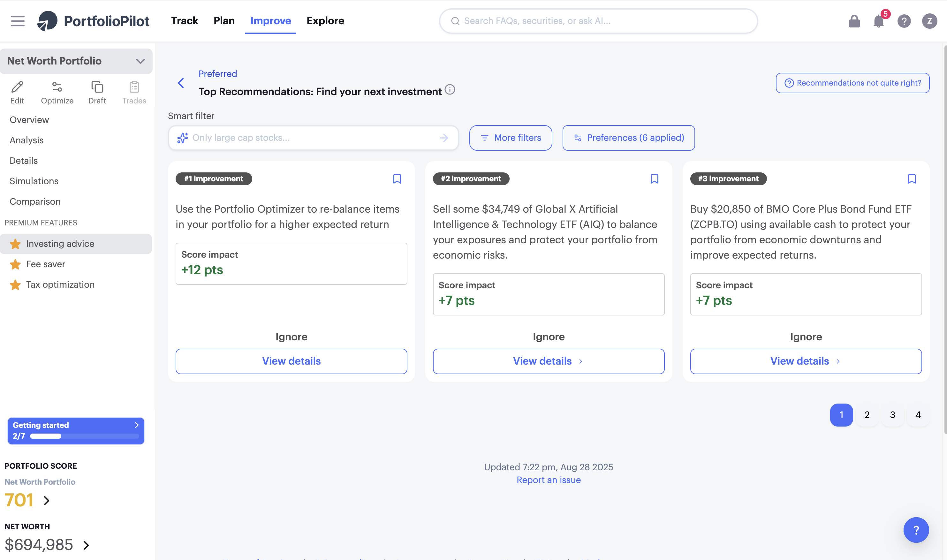This screenshot has width=947, height=560.
Task: Select the Improve tab
Action: coord(270,21)
